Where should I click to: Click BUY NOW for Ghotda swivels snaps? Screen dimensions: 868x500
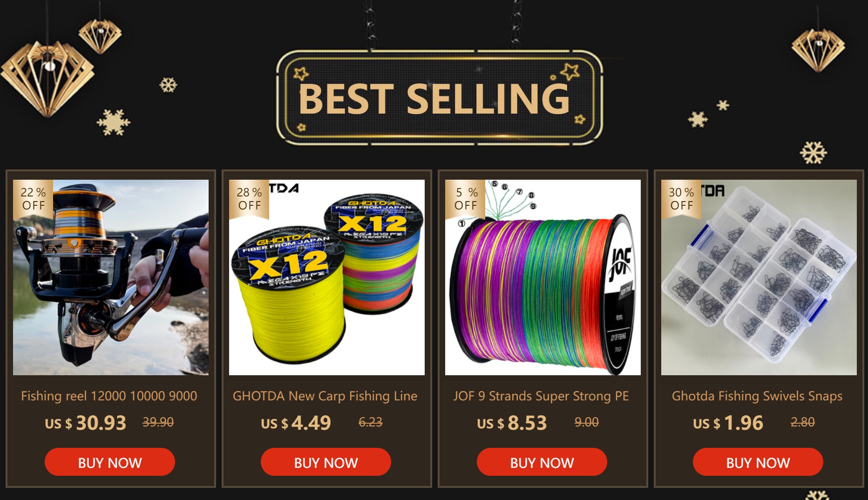(758, 462)
